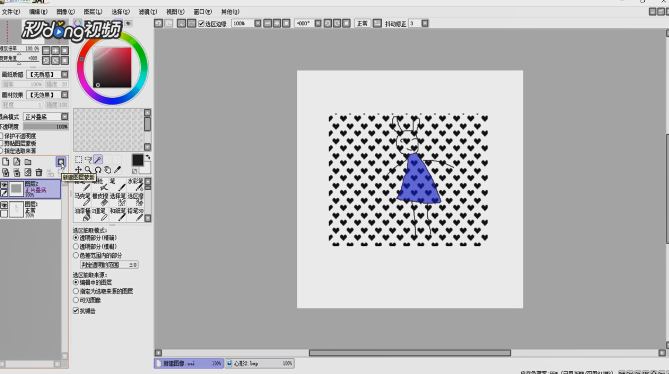
Task: Adjust the 不透明度 layer opacity slider
Action: coord(46,127)
